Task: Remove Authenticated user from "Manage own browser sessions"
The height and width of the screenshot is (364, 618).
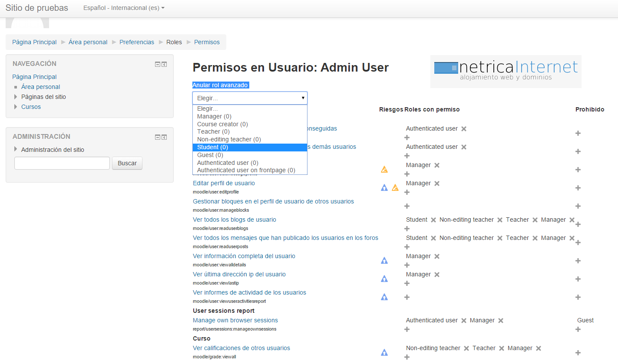Action: click(x=463, y=320)
